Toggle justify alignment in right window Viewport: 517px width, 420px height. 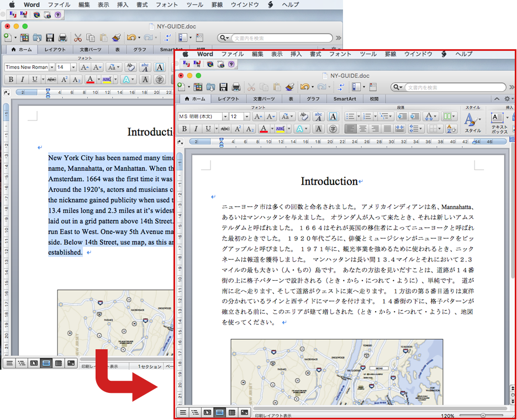point(387,129)
